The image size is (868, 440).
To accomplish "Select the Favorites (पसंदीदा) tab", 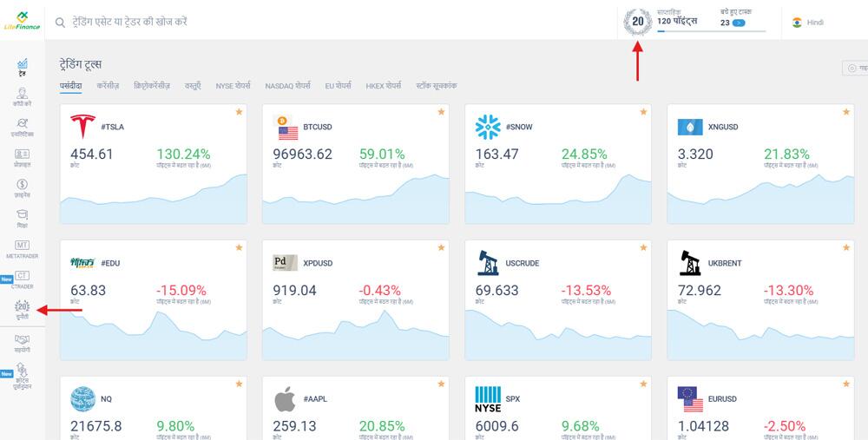I will pyautogui.click(x=71, y=86).
